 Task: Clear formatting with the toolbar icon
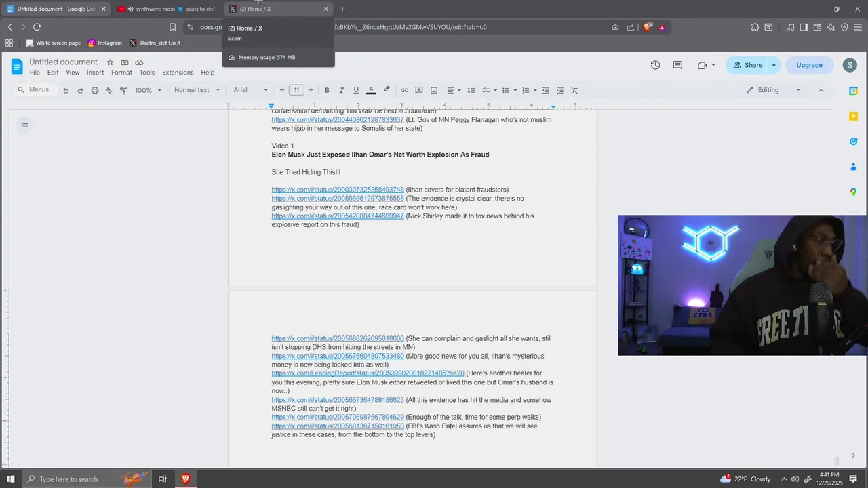click(574, 90)
